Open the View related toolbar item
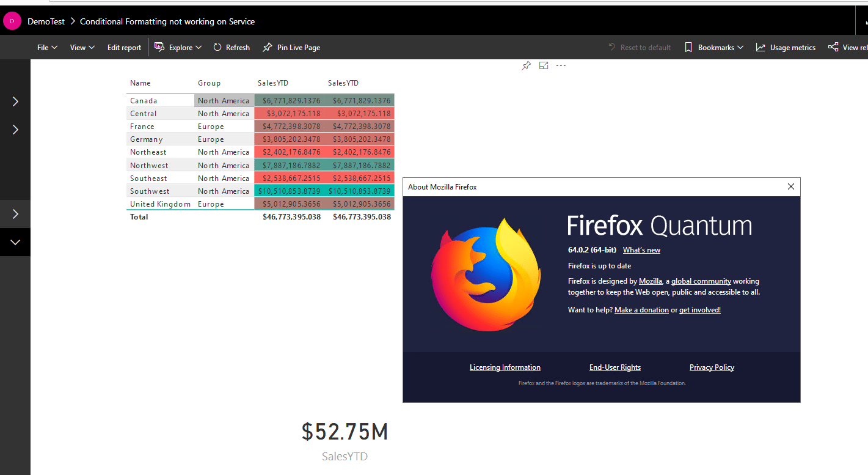This screenshot has width=868, height=475. coord(848,48)
